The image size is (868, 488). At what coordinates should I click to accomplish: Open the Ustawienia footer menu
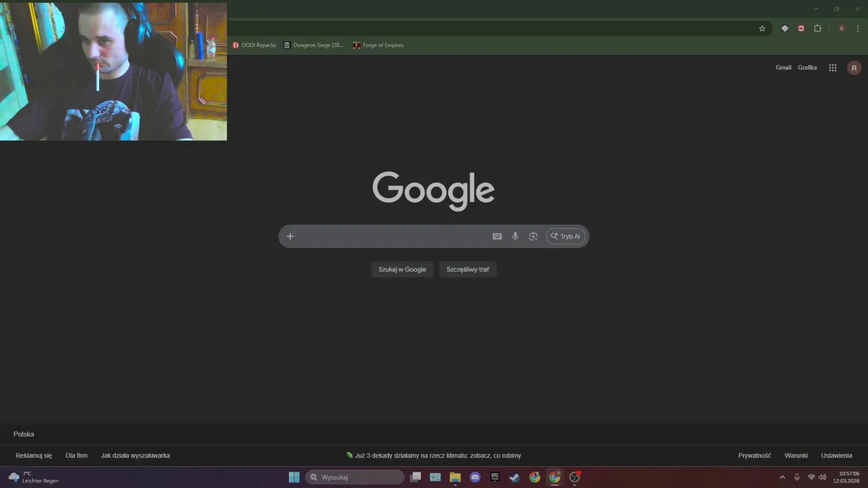[837, 456]
